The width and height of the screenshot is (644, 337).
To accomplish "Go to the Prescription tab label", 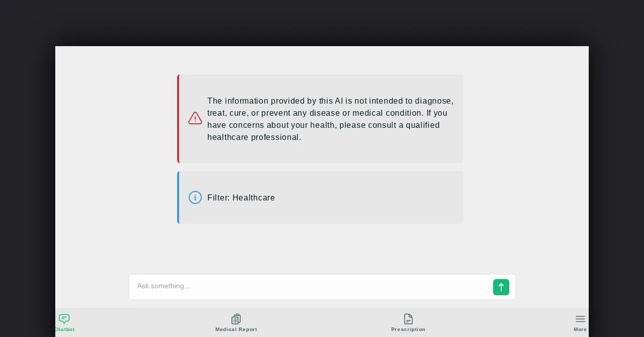I will [408, 329].
